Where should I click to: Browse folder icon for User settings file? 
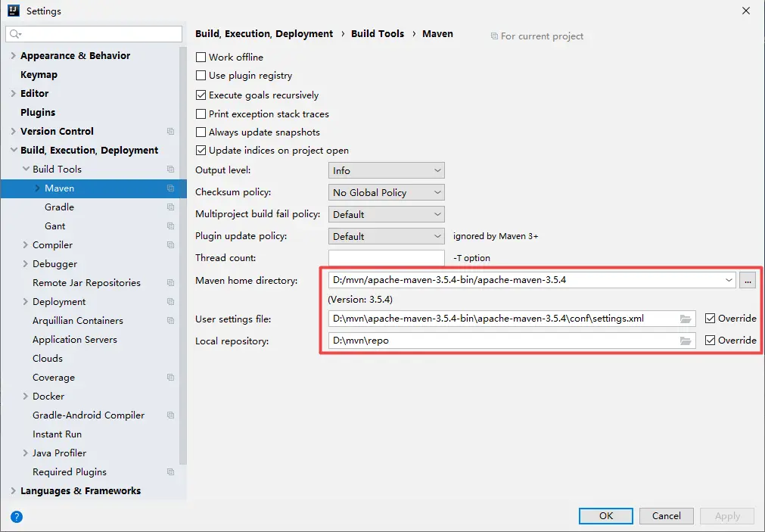coord(686,319)
